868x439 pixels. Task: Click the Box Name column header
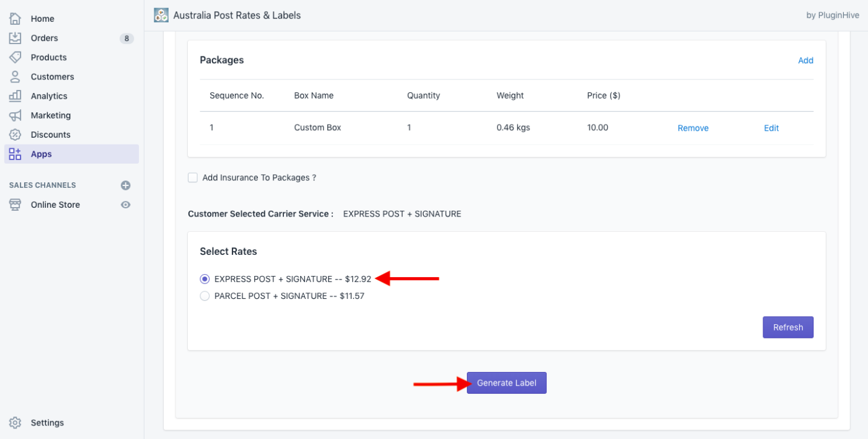(314, 95)
